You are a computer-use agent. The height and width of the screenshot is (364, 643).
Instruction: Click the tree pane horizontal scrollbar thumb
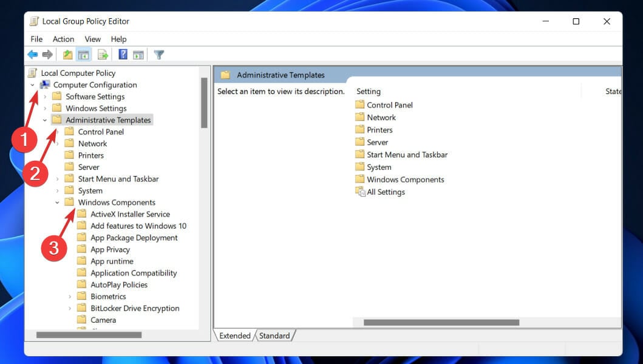coord(89,335)
